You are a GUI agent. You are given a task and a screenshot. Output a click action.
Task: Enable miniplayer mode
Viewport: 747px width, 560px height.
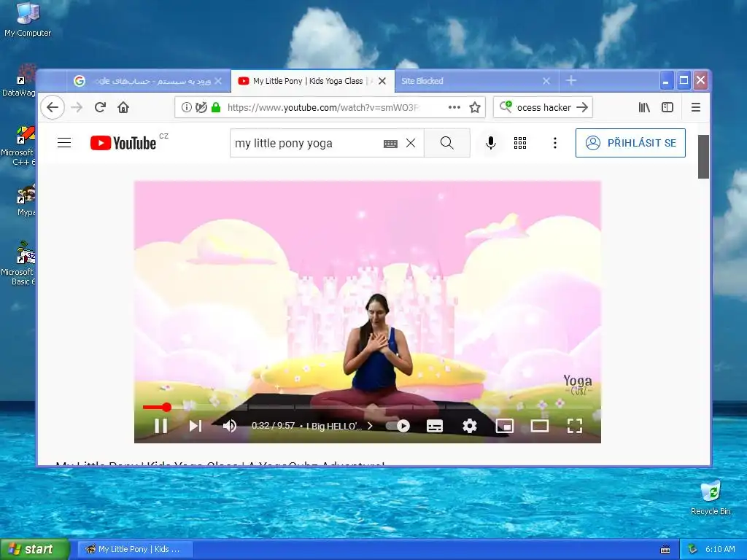tap(505, 426)
